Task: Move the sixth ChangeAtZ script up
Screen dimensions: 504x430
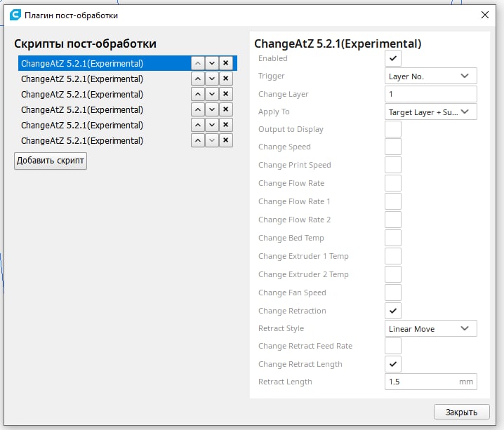Action: click(x=198, y=140)
